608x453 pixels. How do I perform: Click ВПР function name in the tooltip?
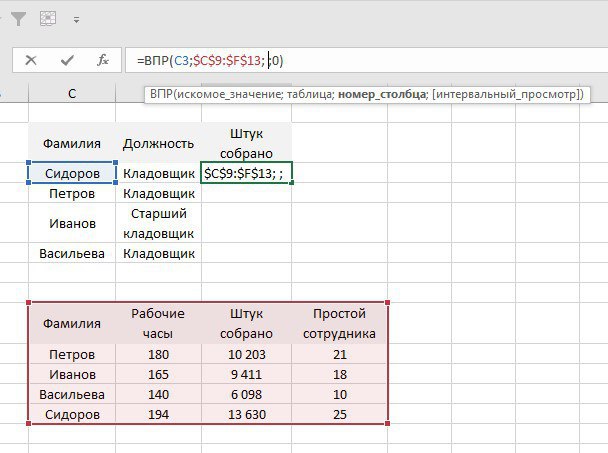[161, 94]
